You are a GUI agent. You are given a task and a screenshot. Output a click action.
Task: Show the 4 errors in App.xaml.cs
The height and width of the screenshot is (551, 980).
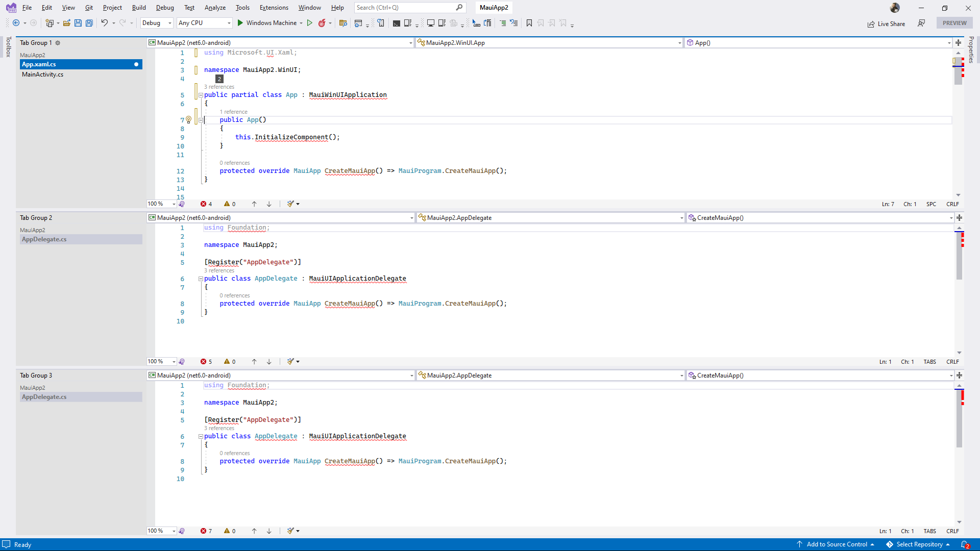point(206,204)
